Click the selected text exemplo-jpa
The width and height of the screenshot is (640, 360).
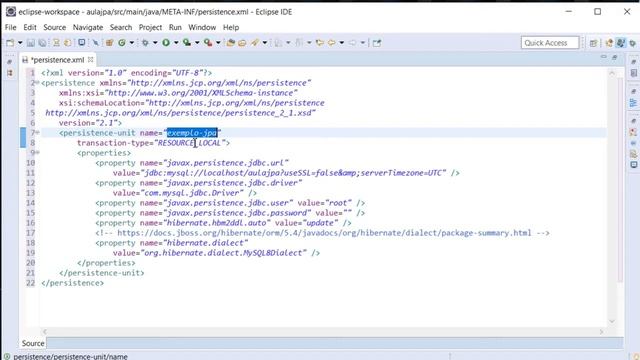tap(192, 133)
